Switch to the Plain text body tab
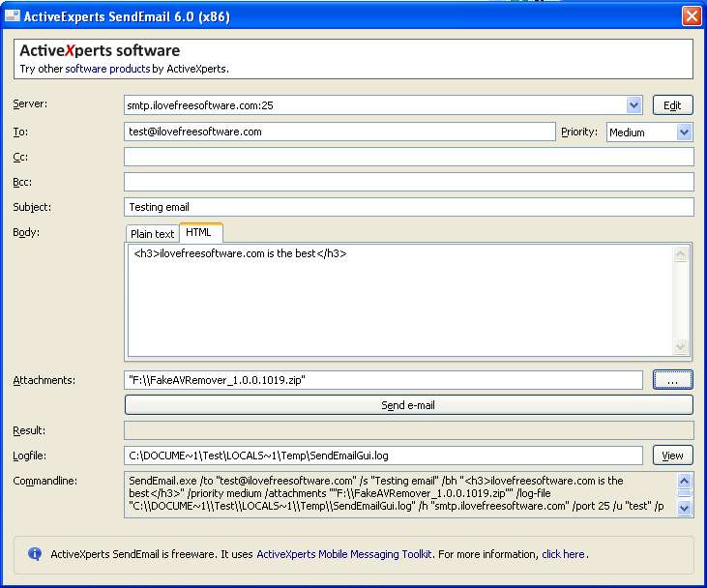707x588 pixels. click(x=152, y=234)
